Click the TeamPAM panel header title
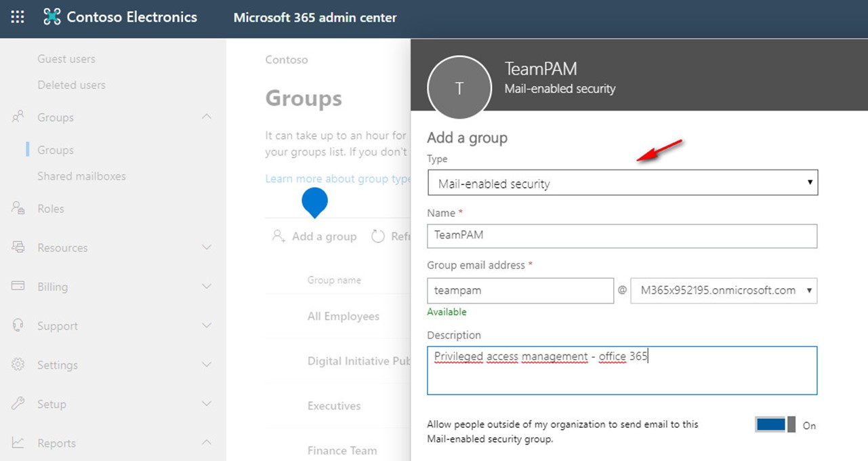Image resolution: width=868 pixels, height=461 pixels. click(x=541, y=68)
